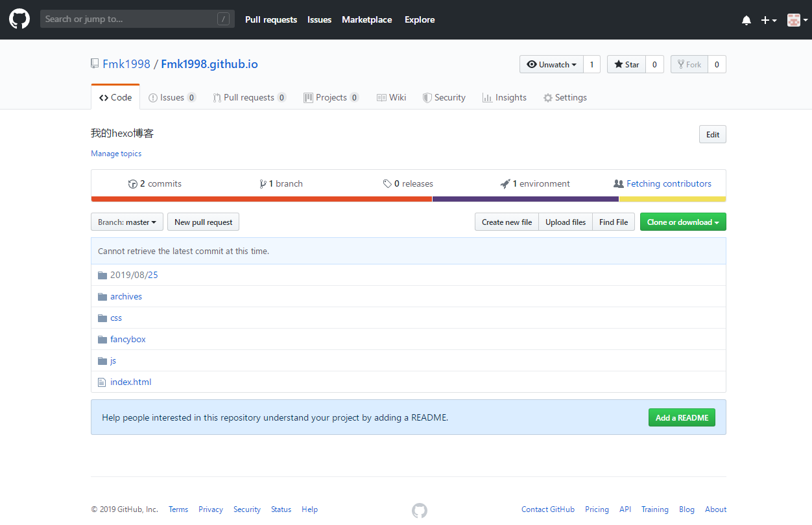The height and width of the screenshot is (525, 812).
Task: Star the repository
Action: point(627,64)
